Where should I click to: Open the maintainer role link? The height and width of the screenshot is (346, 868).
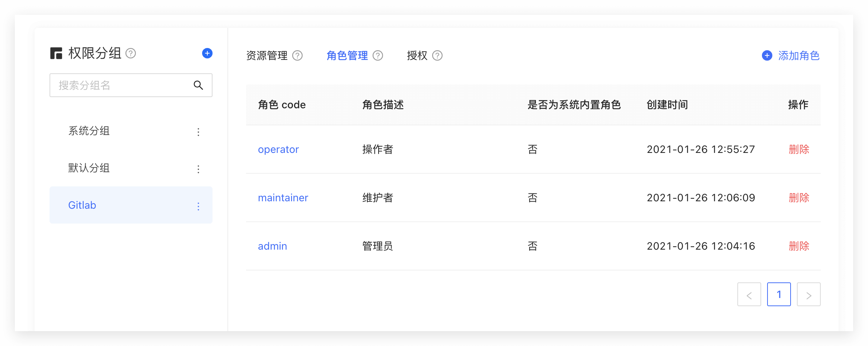[x=283, y=198]
